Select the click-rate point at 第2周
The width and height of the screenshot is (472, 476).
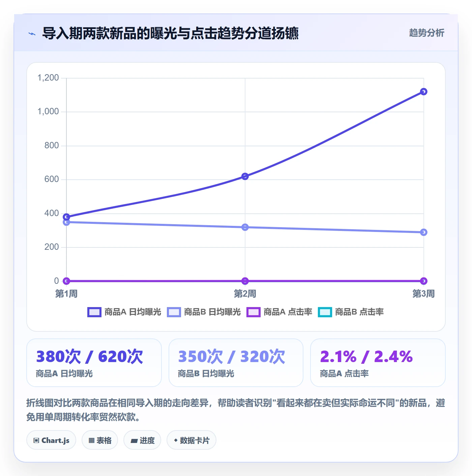pyautogui.click(x=245, y=281)
